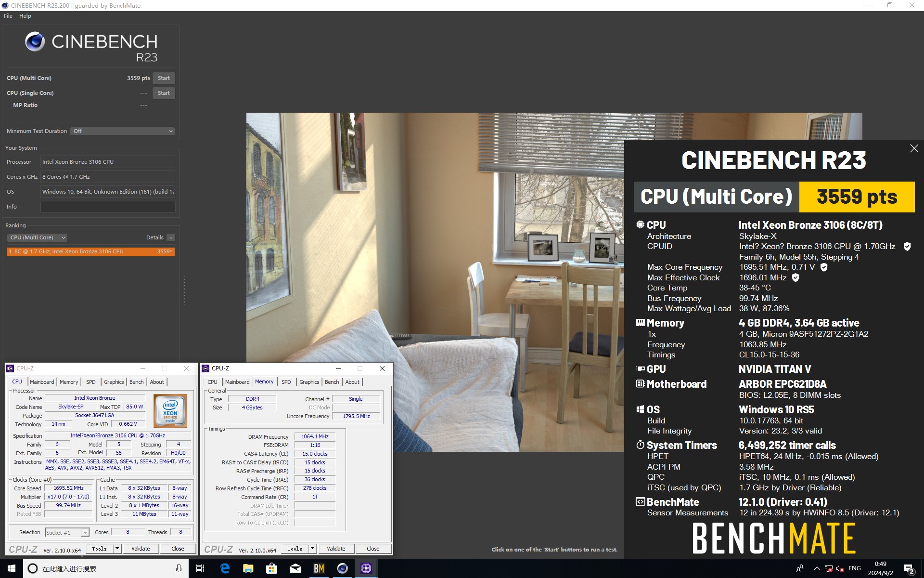Open SPD tab in right CPU-Z window

pos(286,382)
